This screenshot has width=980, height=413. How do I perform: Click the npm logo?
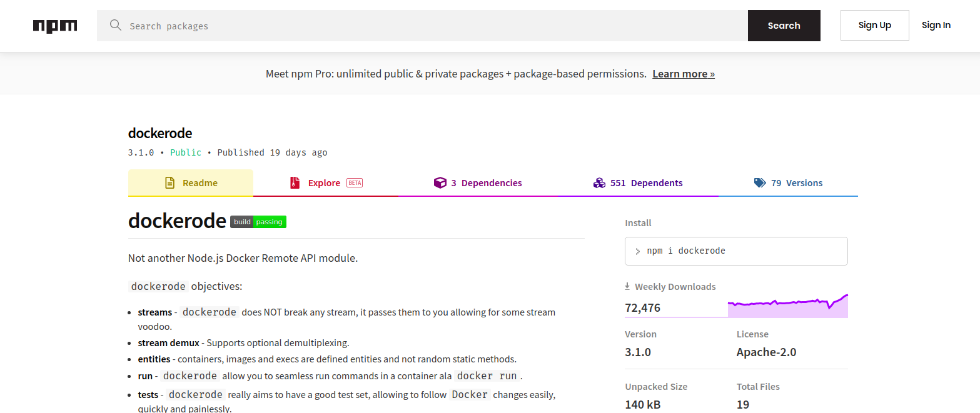pos(55,26)
